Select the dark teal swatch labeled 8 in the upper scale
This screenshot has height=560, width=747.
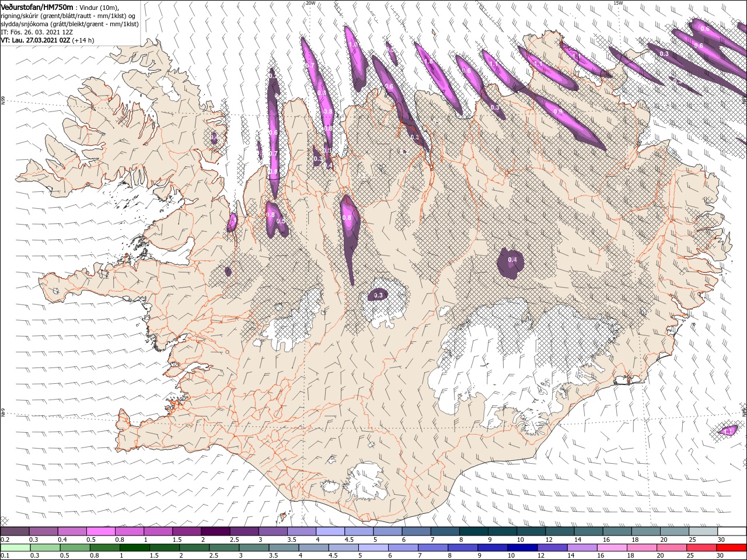click(474, 531)
